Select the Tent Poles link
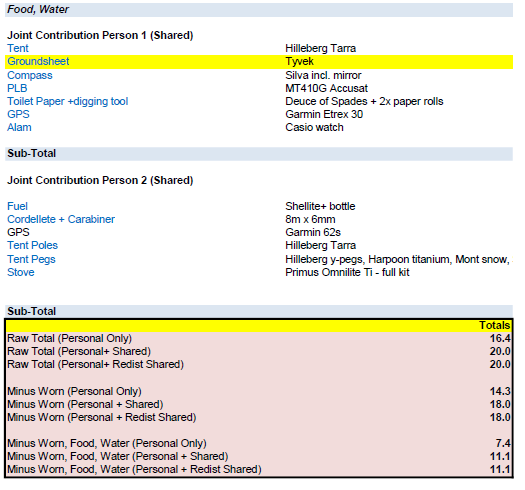 pyautogui.click(x=32, y=245)
